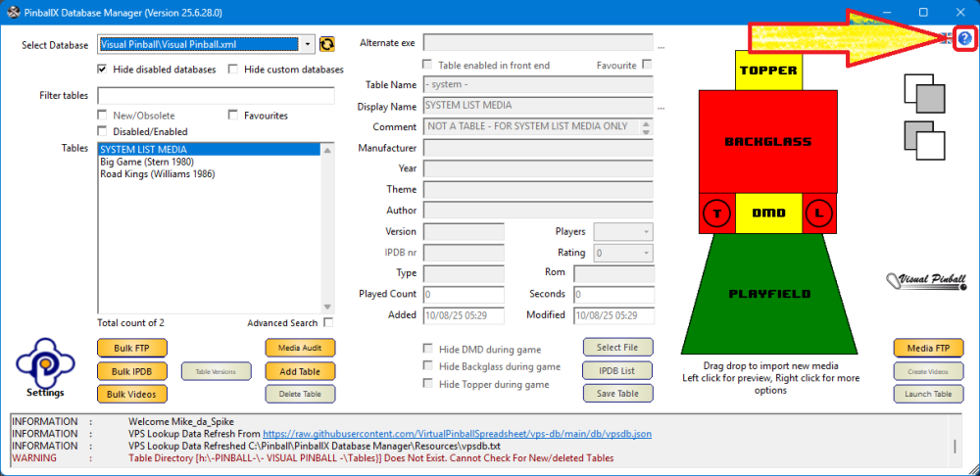This screenshot has height=476, width=980.
Task: Click the Theme input field
Action: coord(538,189)
